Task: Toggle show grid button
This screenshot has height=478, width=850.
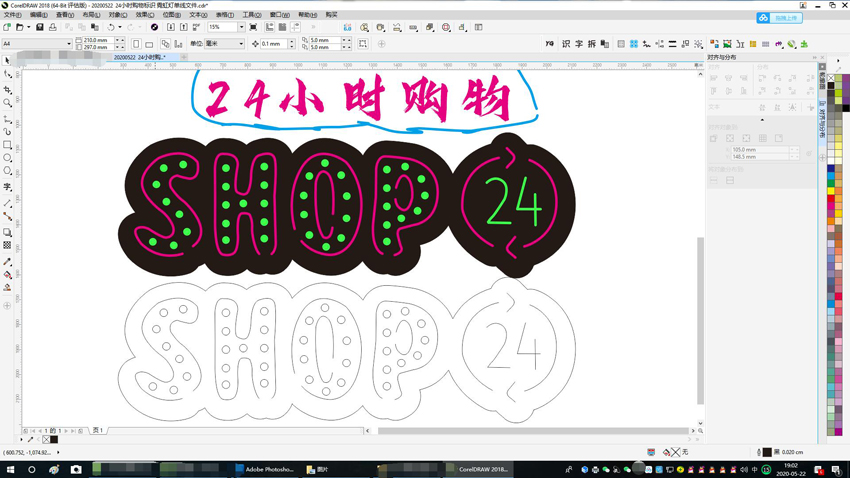Action: [x=282, y=27]
